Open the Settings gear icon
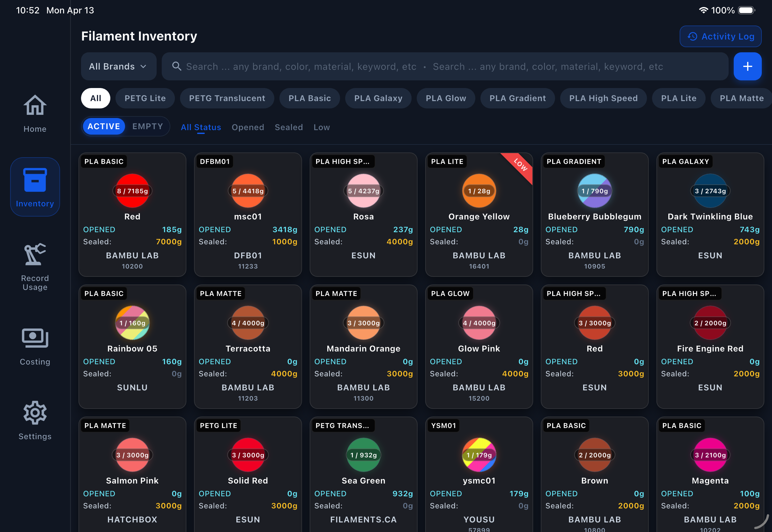 pyautogui.click(x=35, y=413)
